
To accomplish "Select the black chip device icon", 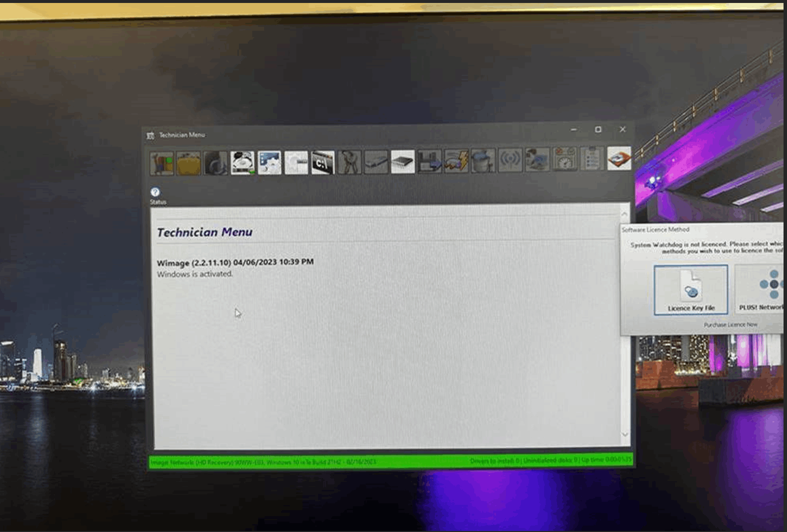I will click(403, 162).
